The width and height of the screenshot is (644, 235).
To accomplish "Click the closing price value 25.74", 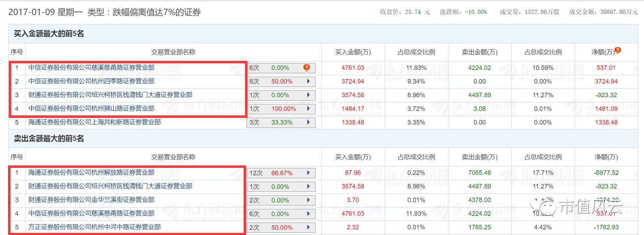I will [413, 12].
